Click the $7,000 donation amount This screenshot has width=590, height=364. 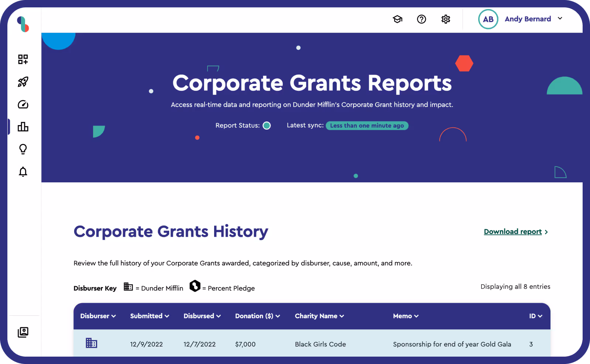[x=246, y=344]
